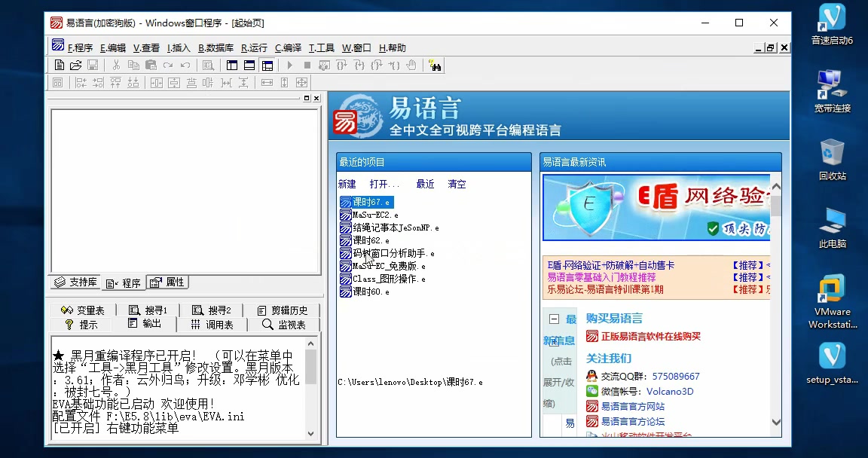The width and height of the screenshot is (868, 458).
Task: Select recent project 结绳记事本JeSonNP.e
Action: pos(389,227)
